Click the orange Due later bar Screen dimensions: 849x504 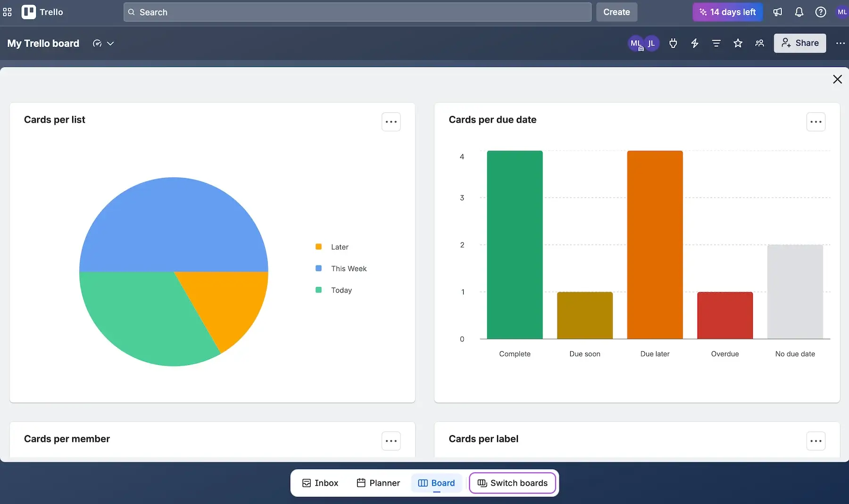click(655, 245)
